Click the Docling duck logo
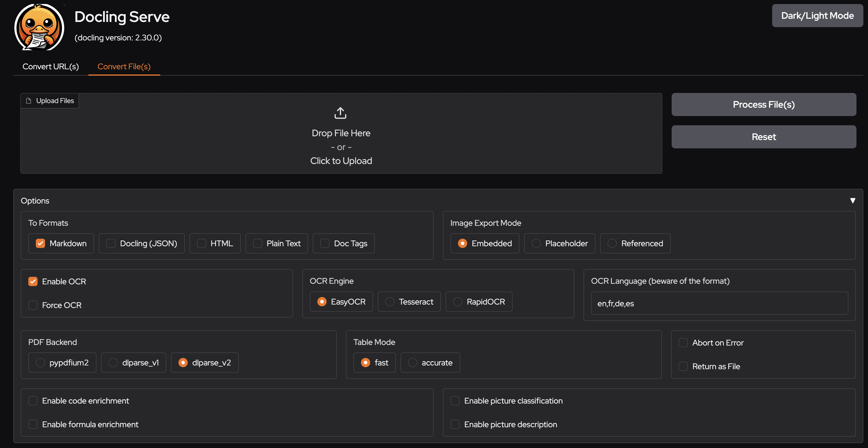Image resolution: width=868 pixels, height=448 pixels. click(x=39, y=27)
